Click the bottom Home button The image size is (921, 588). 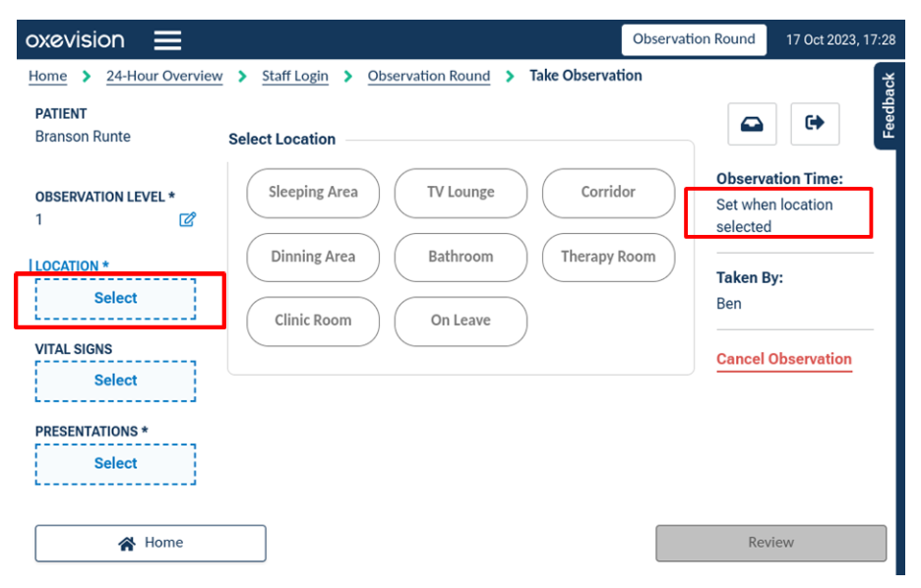[x=151, y=543]
